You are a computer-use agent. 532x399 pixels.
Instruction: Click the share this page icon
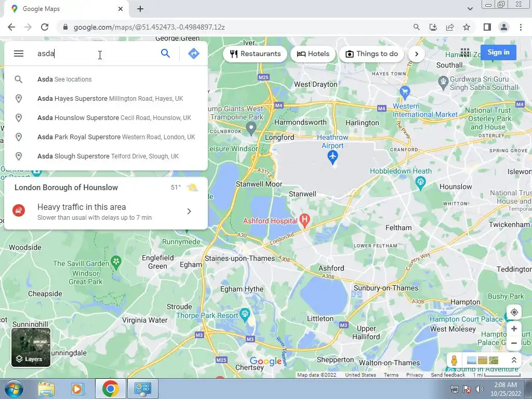click(450, 27)
